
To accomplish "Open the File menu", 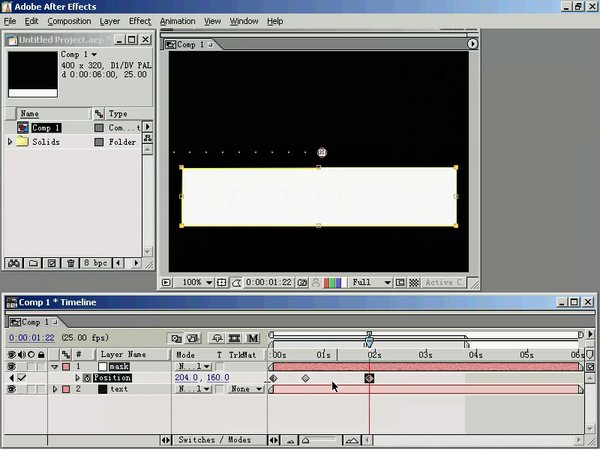I will [x=10, y=21].
